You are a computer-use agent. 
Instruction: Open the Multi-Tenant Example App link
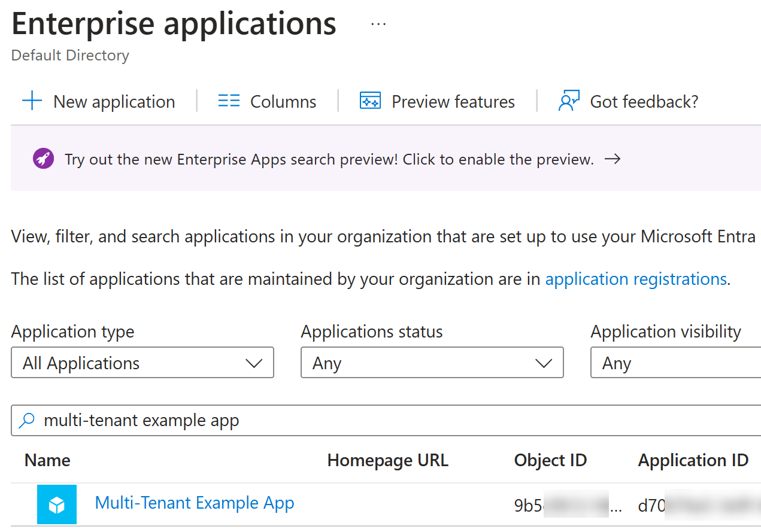coord(195,503)
